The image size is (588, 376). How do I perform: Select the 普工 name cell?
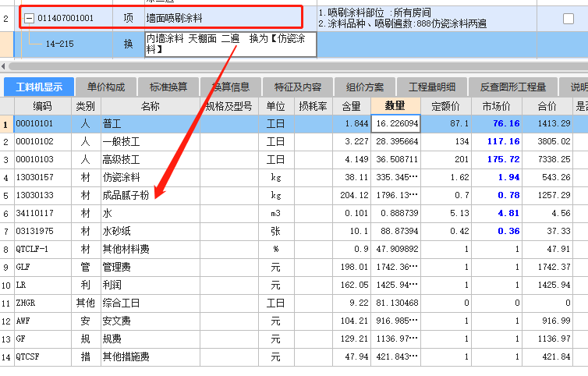point(150,124)
